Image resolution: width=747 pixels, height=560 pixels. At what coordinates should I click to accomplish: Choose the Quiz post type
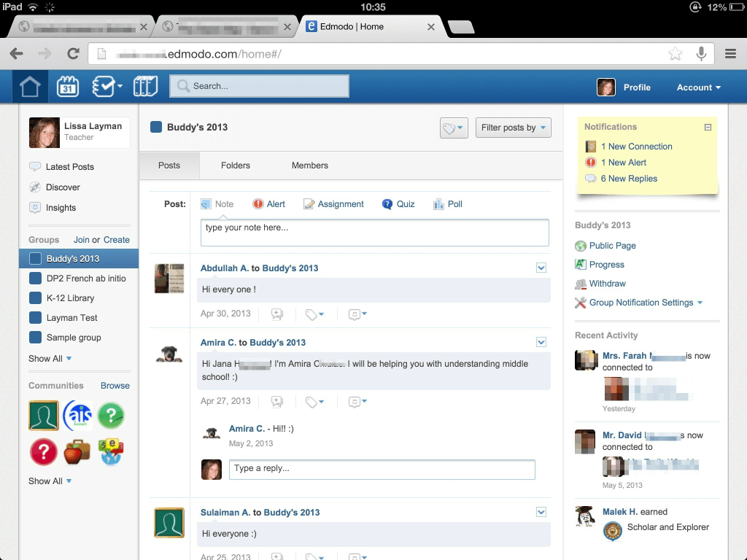[398, 204]
